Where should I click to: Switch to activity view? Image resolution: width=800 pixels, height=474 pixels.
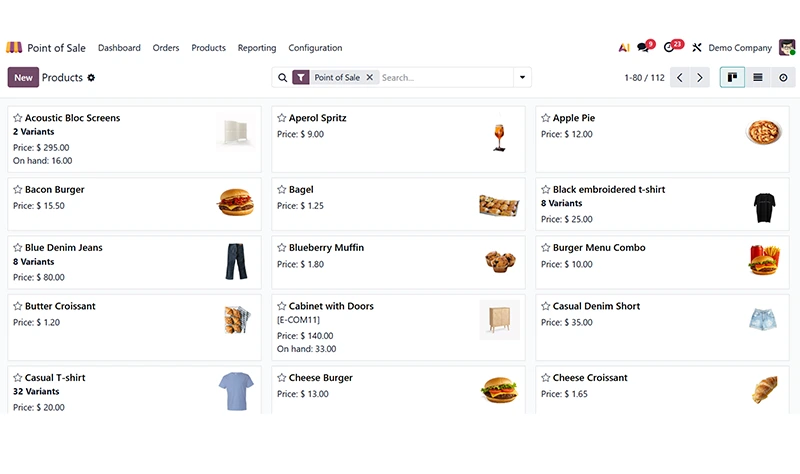(783, 78)
